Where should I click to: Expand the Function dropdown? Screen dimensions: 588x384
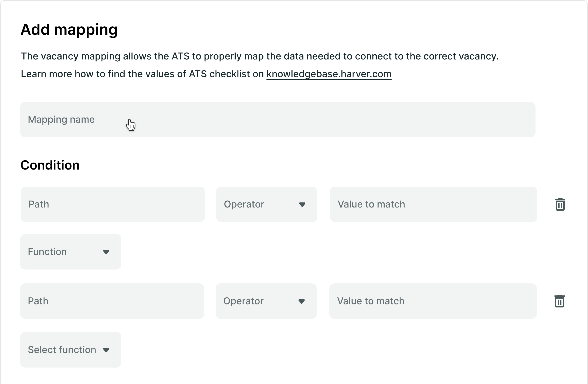pos(71,252)
